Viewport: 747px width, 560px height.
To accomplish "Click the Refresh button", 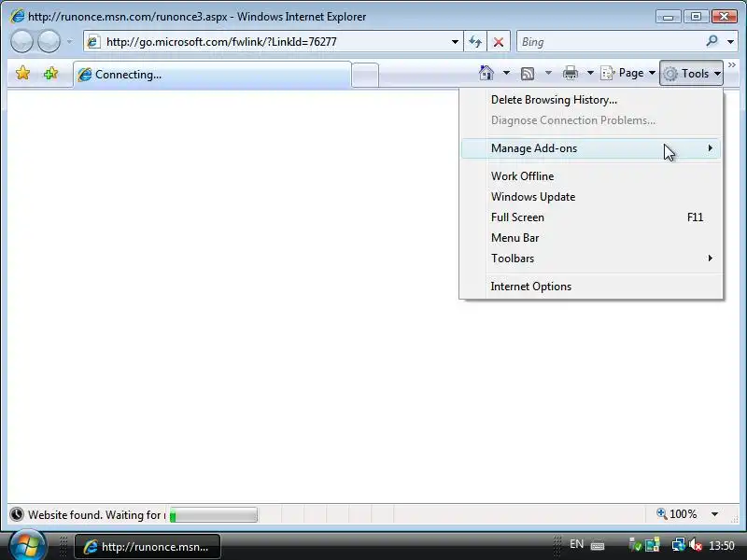I will pos(475,42).
